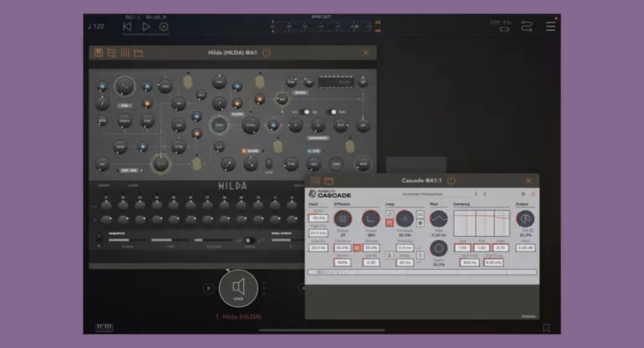Edit the loop Delay 90 ms field

click(405, 263)
